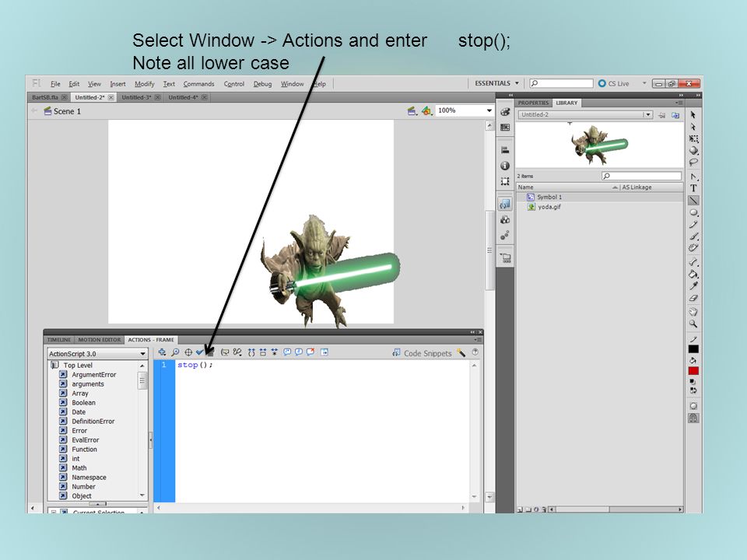Click the AS Linkage column header
This screenshot has height=560, width=747.
pyautogui.click(x=637, y=187)
